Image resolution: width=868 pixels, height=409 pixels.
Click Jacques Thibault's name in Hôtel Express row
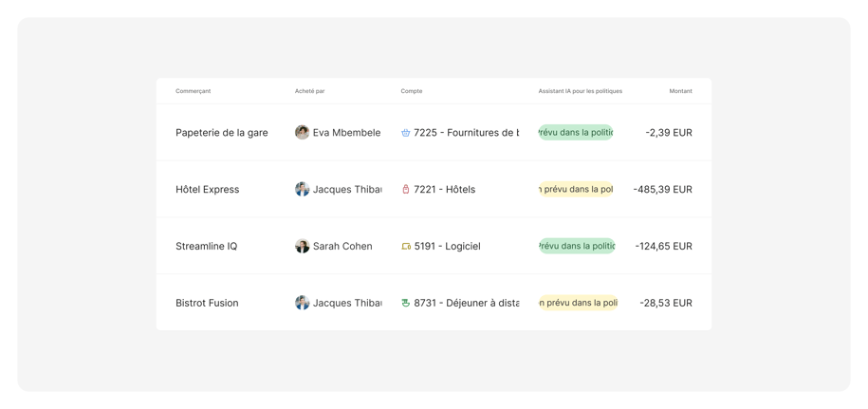click(x=347, y=189)
